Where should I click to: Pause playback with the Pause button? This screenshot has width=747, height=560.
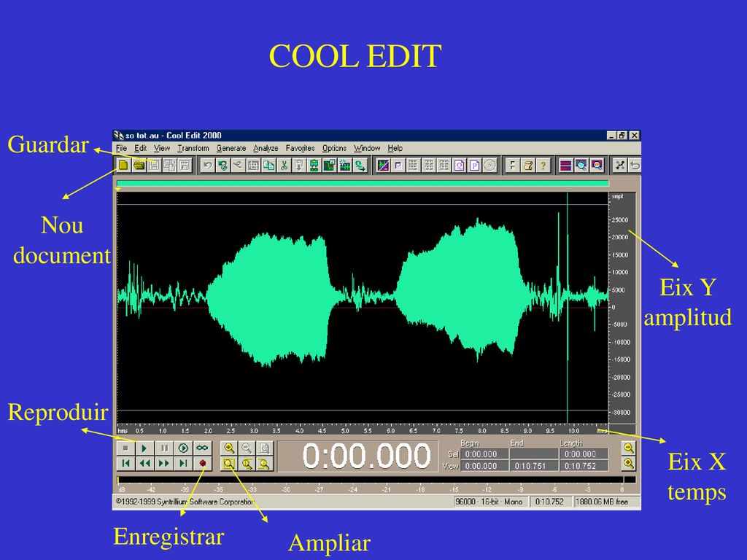164,448
